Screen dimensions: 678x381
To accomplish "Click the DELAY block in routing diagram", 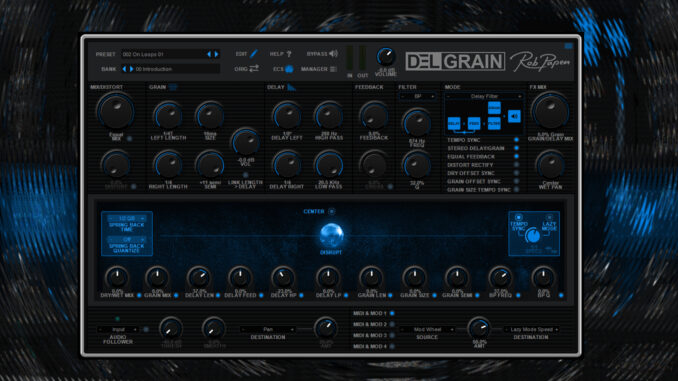I will [454, 123].
